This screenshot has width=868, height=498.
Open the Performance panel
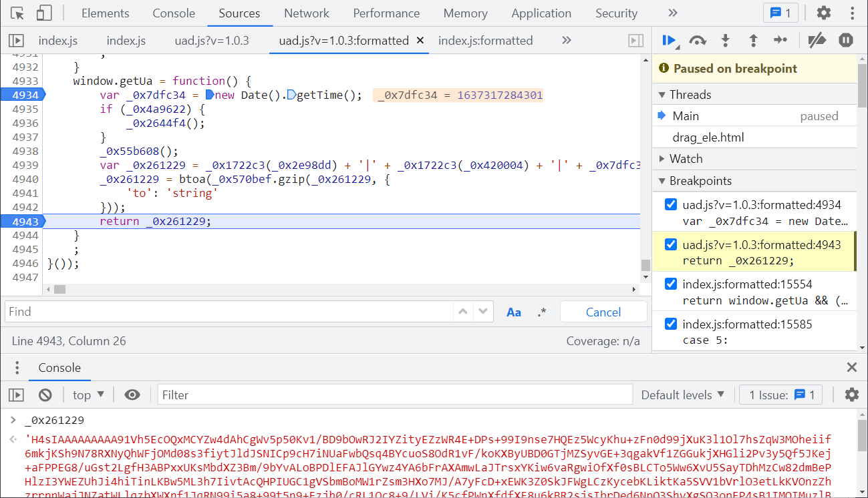pyautogui.click(x=386, y=13)
